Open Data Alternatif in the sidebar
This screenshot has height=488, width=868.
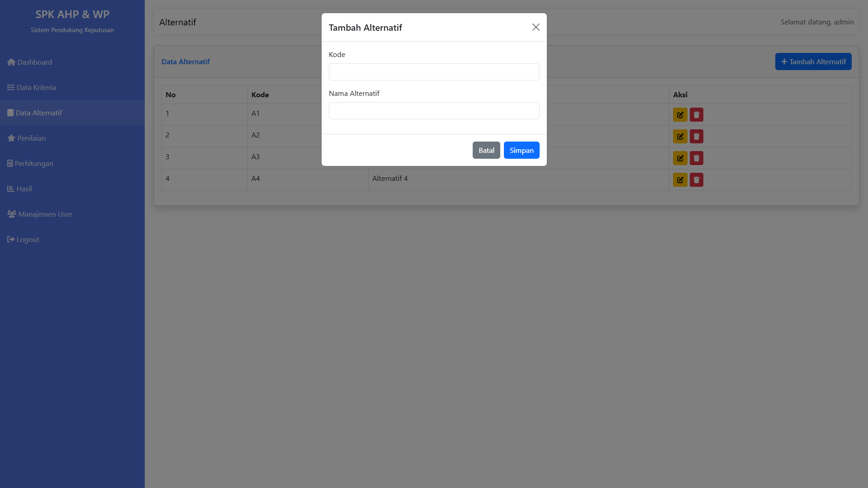[72, 113]
